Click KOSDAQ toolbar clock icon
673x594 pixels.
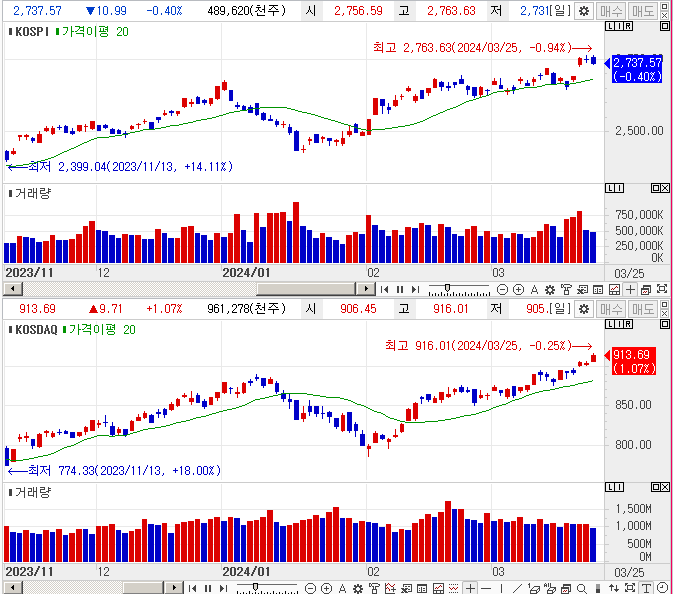pos(662,588)
